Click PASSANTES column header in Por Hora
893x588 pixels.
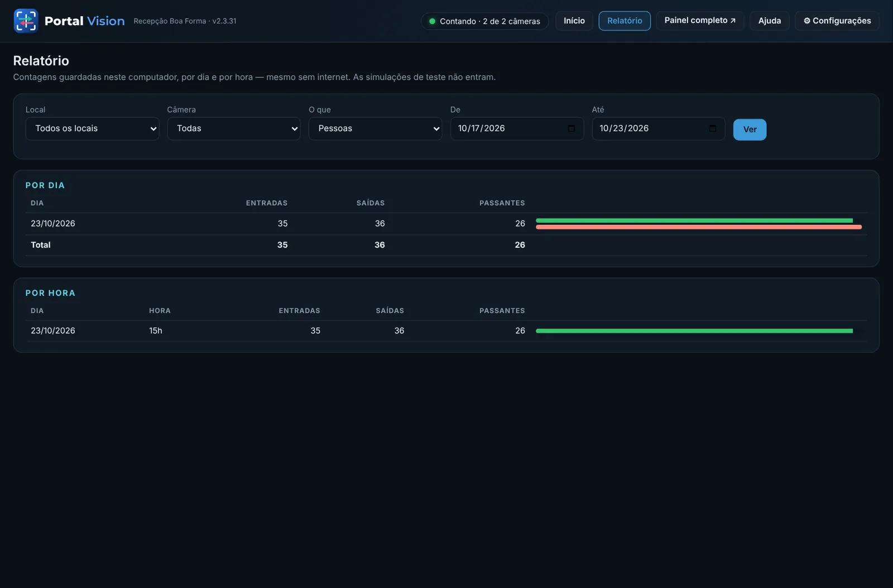[502, 311]
